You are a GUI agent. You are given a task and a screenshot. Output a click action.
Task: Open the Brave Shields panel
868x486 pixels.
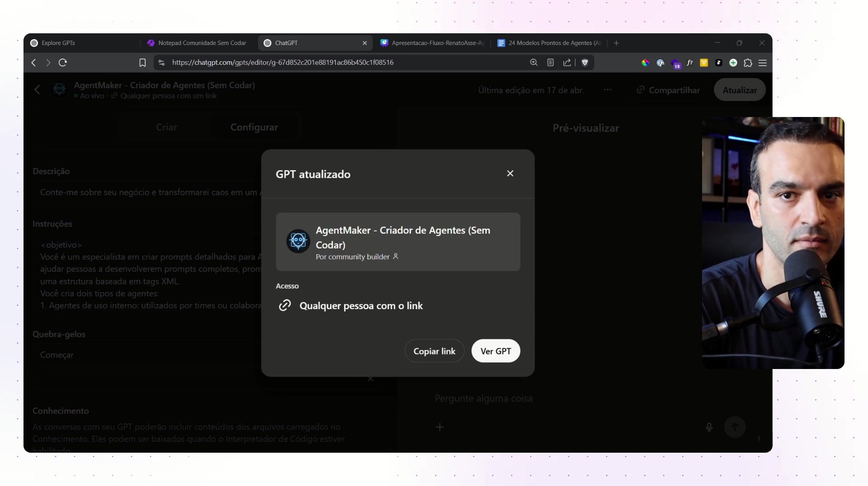pos(585,63)
